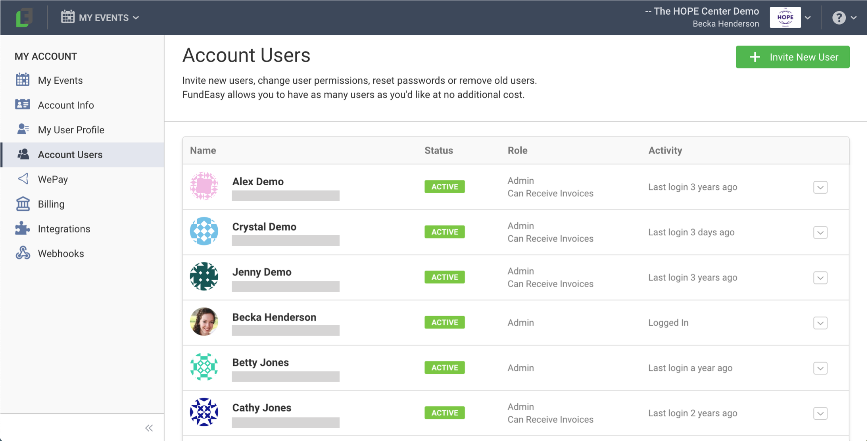Click the My User Profile icon
The height and width of the screenshot is (442, 868).
point(23,129)
